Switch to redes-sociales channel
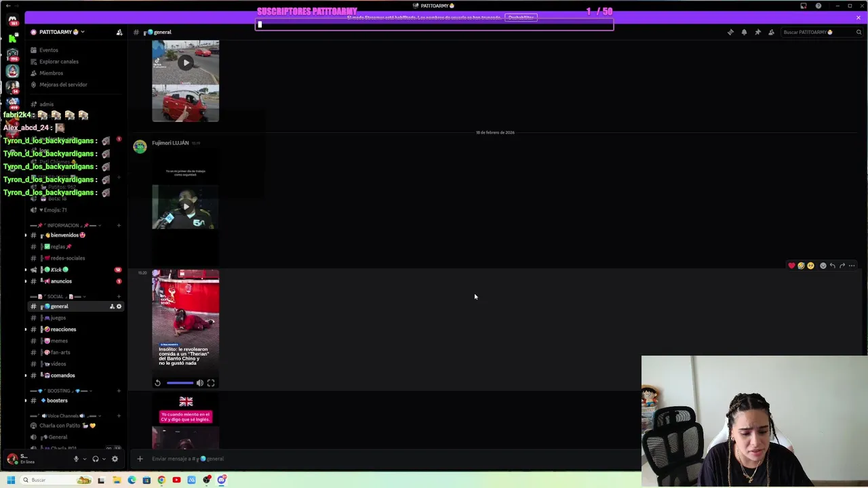This screenshot has height=488, width=868. click(x=76, y=258)
